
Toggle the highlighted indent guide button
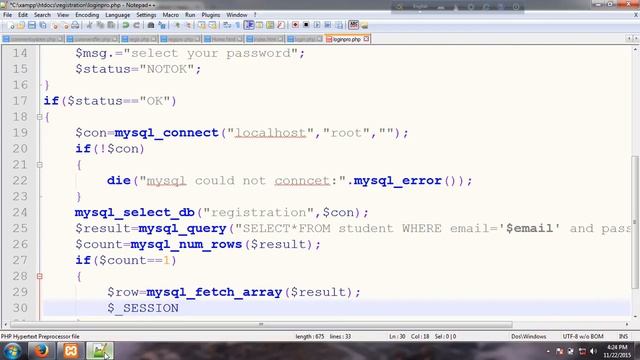coord(249,25)
